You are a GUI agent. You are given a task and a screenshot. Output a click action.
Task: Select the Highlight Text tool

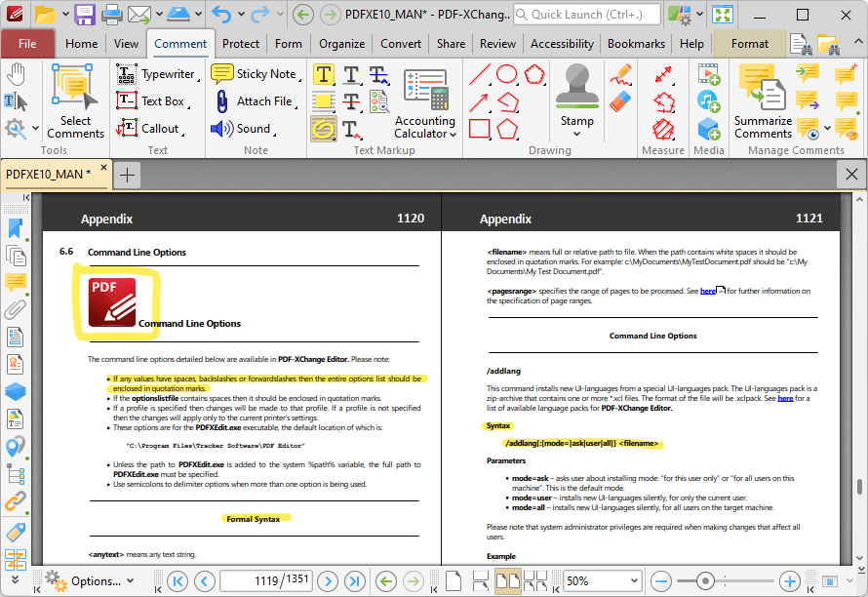(323, 74)
